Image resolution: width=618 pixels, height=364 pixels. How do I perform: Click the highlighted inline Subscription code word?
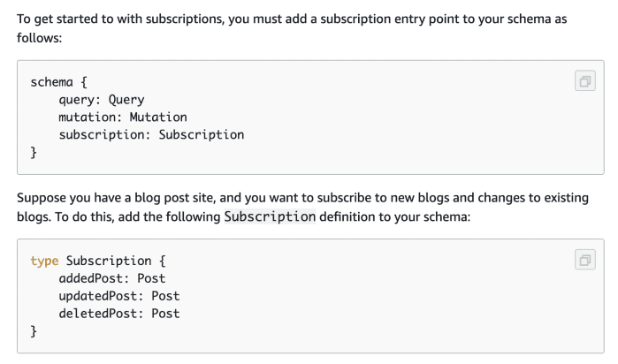[270, 216]
